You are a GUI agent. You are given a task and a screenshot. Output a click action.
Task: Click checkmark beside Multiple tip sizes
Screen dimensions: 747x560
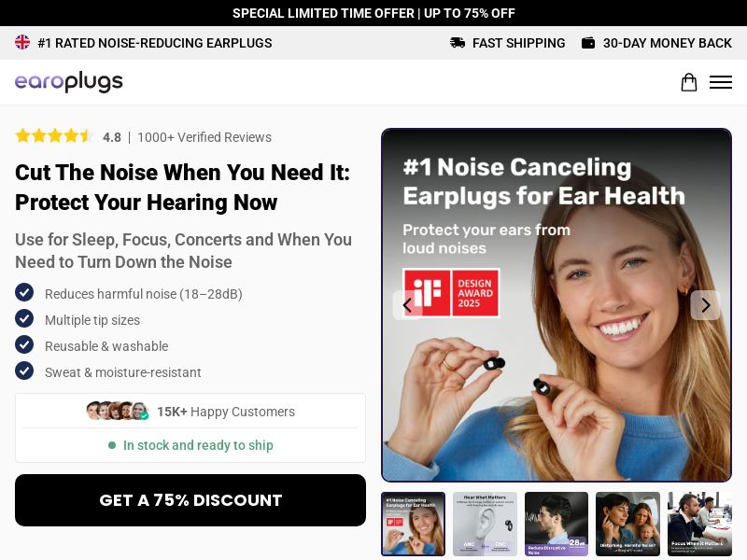click(24, 318)
